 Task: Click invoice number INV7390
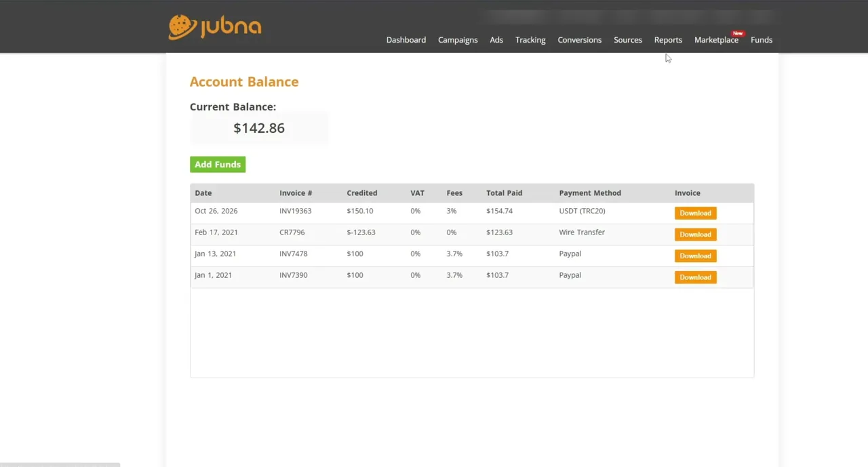coord(294,275)
